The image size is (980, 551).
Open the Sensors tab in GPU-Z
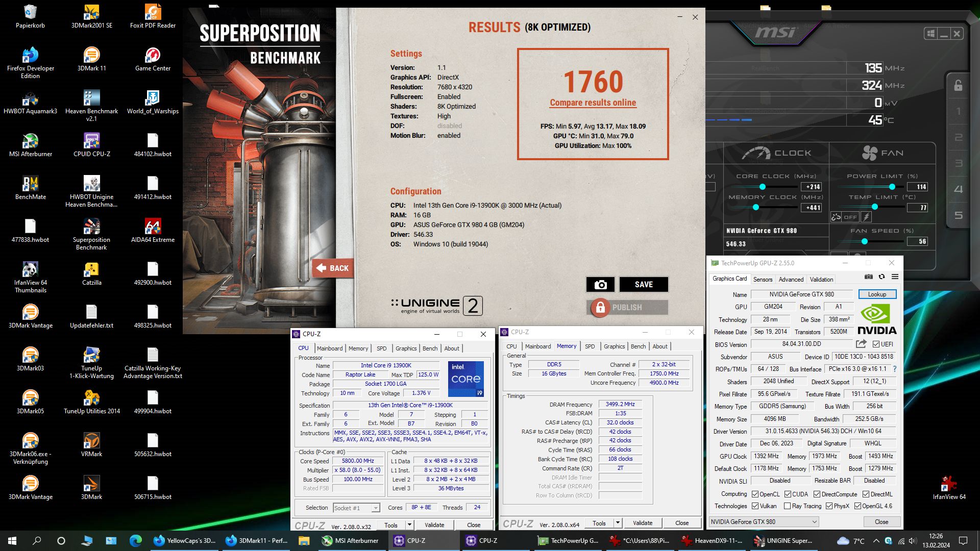(763, 280)
